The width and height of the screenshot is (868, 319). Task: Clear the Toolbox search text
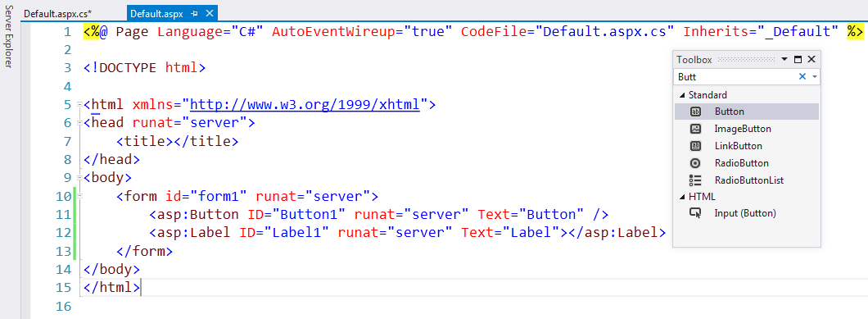point(802,77)
